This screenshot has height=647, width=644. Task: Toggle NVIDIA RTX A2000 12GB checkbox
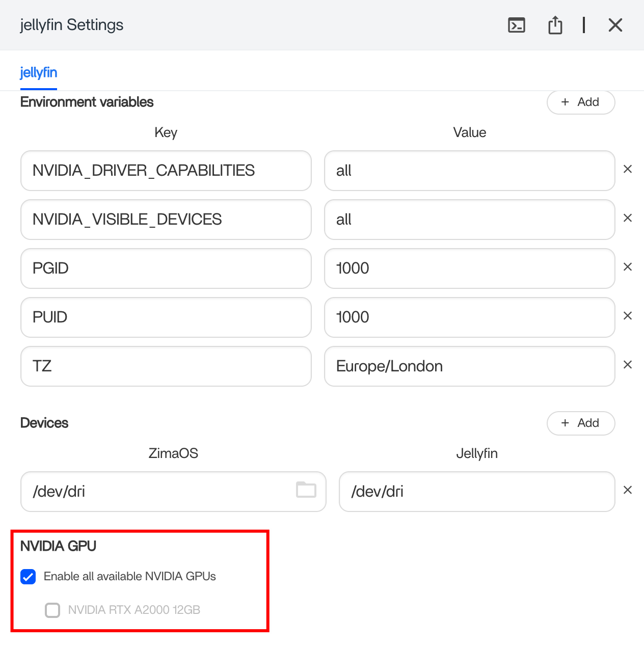(52, 610)
